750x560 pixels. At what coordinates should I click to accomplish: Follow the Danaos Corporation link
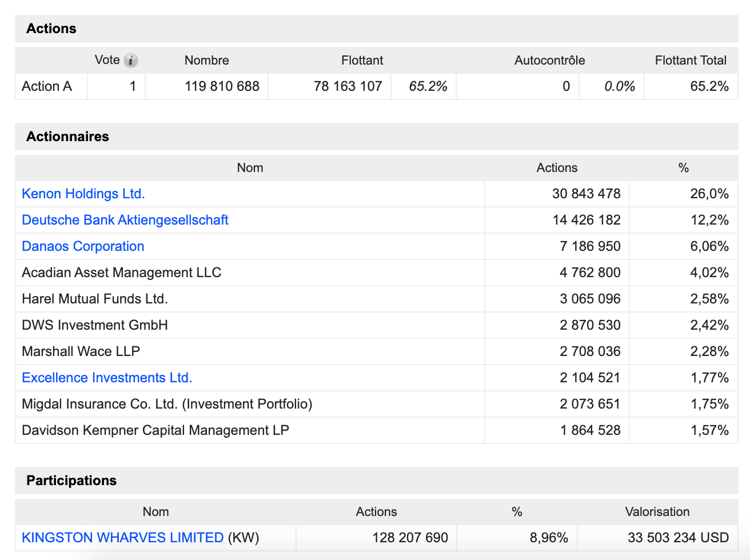83,246
